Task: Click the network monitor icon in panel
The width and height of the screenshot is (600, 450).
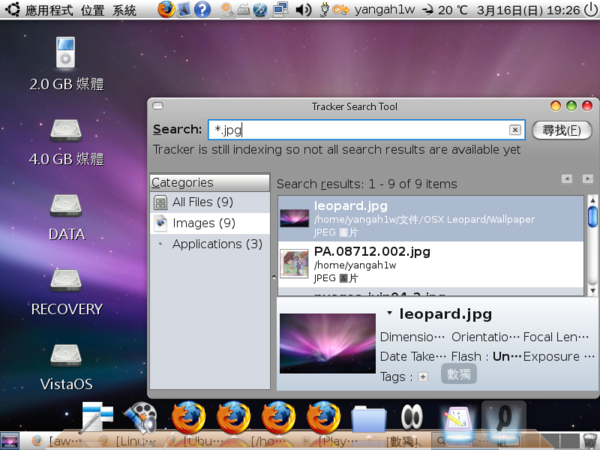Action: click(280, 10)
